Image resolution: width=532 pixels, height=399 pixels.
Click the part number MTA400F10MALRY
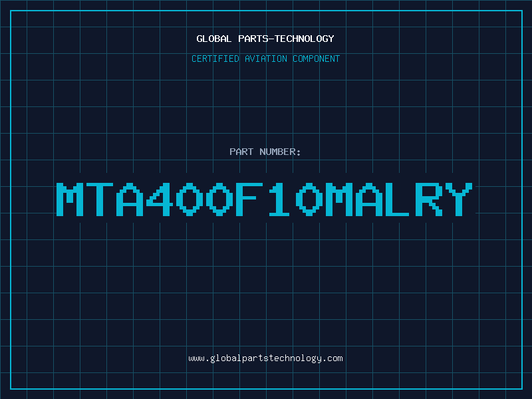click(265, 199)
